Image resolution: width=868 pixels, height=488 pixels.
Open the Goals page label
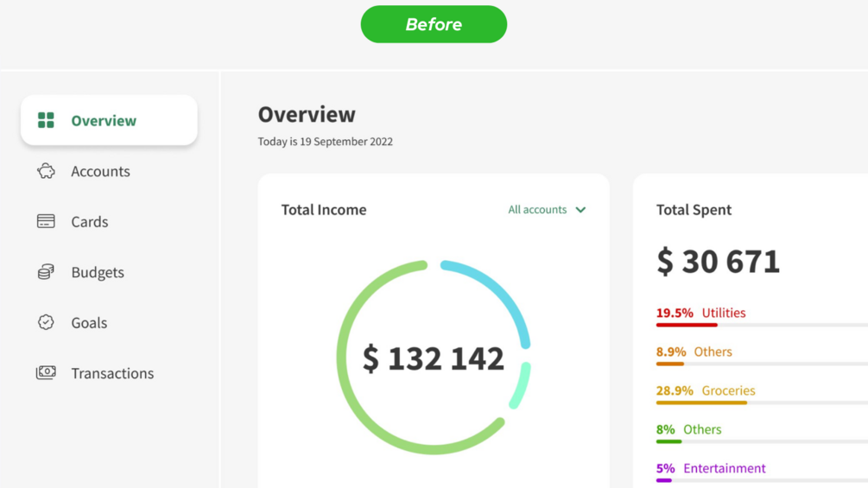coord(89,322)
